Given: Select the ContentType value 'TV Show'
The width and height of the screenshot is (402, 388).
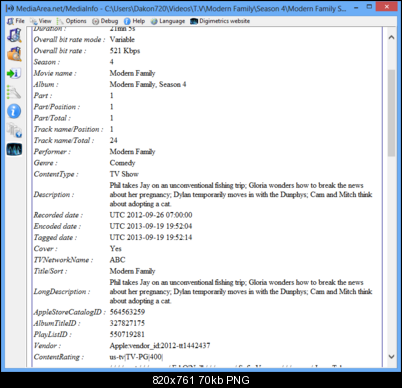Looking at the screenshot, I should point(124,174).
